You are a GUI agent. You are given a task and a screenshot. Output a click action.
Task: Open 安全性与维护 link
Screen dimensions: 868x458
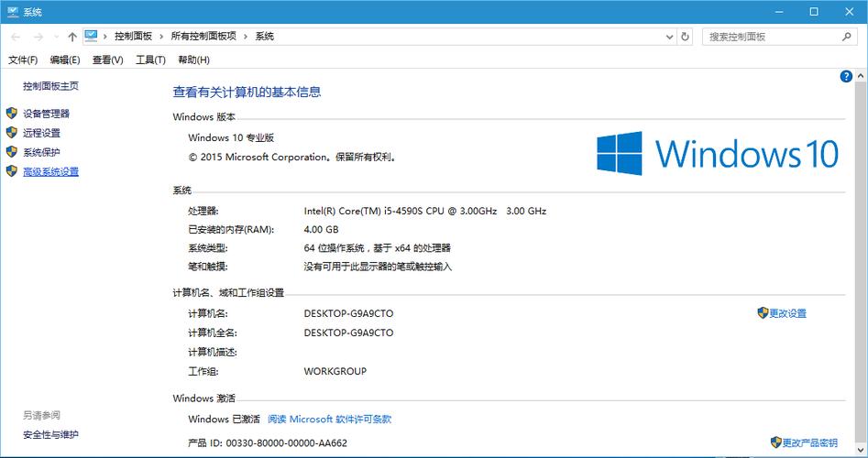[x=50, y=435]
